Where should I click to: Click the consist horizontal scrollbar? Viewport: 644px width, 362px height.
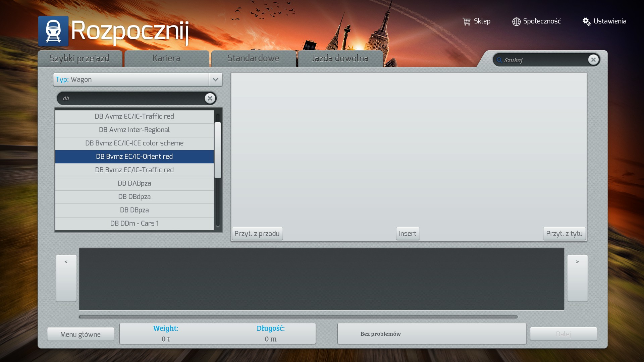[298, 317]
